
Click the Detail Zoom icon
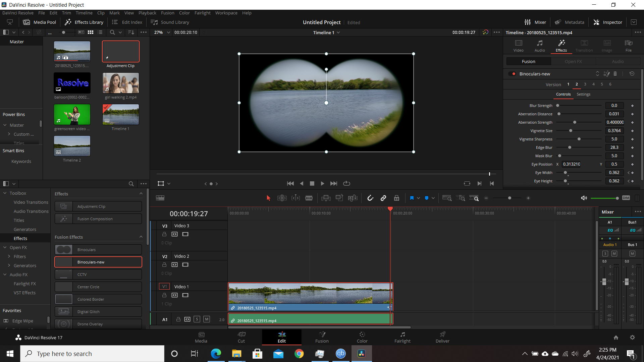click(461, 198)
